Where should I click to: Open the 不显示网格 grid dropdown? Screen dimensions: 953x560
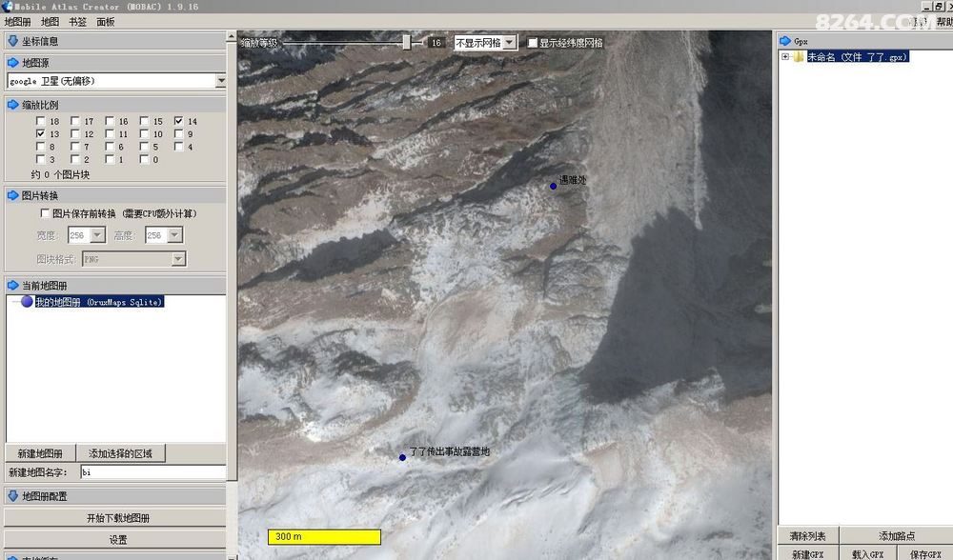point(510,43)
